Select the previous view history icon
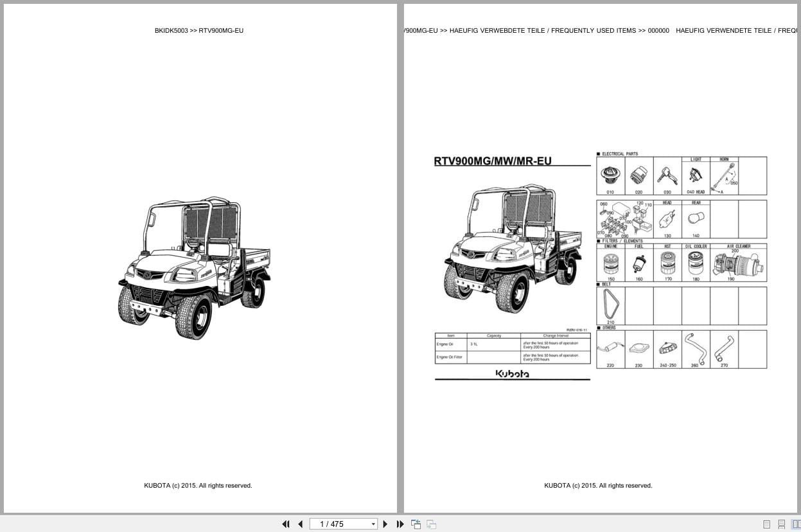This screenshot has width=801, height=532. coord(416,524)
